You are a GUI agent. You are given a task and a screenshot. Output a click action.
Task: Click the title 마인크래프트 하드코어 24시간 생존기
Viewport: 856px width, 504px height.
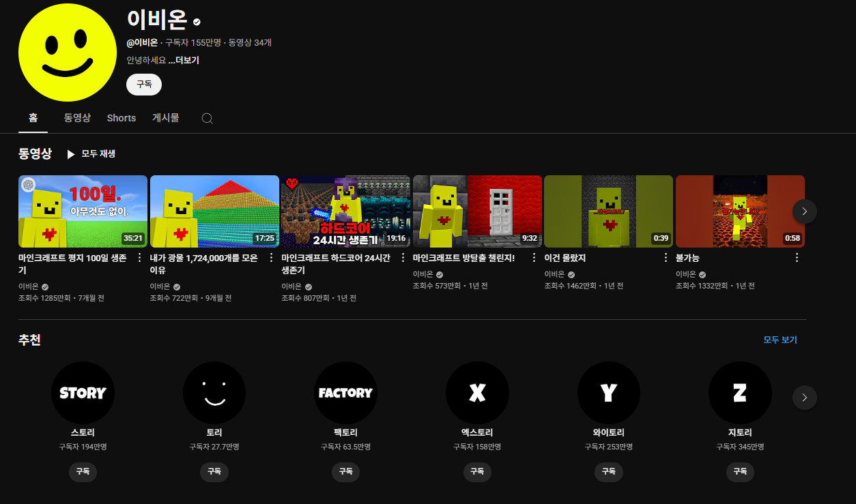pyautogui.click(x=336, y=265)
